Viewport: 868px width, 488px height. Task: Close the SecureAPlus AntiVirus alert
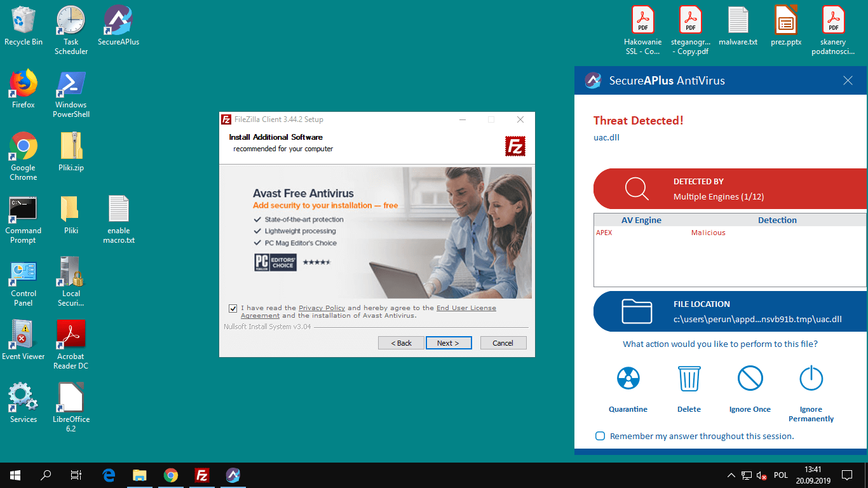pyautogui.click(x=848, y=81)
